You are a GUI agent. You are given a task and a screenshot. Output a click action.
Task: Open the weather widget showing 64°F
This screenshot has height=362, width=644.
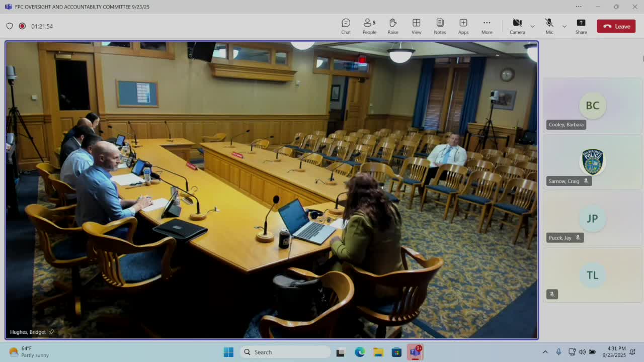(x=29, y=352)
